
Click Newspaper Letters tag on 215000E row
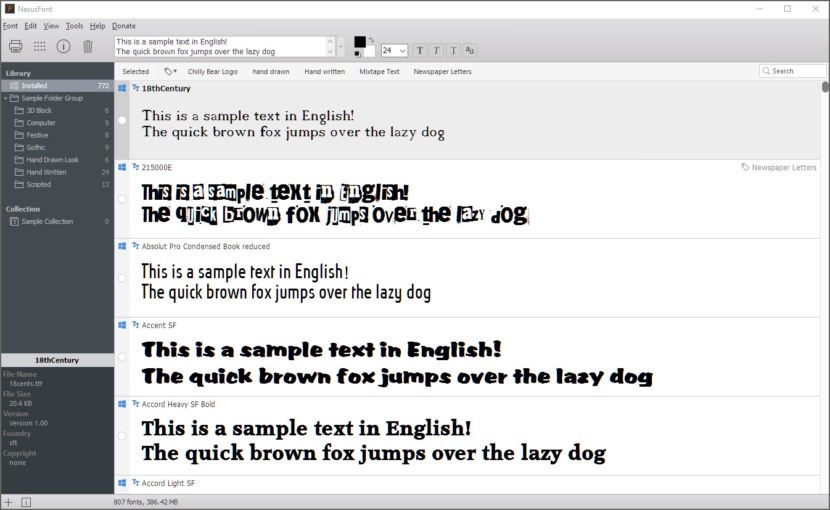(x=779, y=167)
